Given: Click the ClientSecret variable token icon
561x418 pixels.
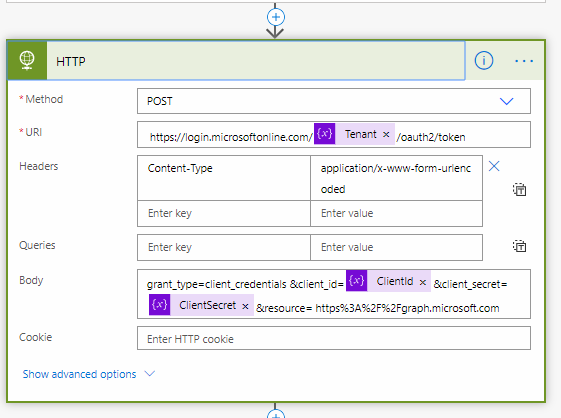Looking at the screenshot, I should coord(160,305).
